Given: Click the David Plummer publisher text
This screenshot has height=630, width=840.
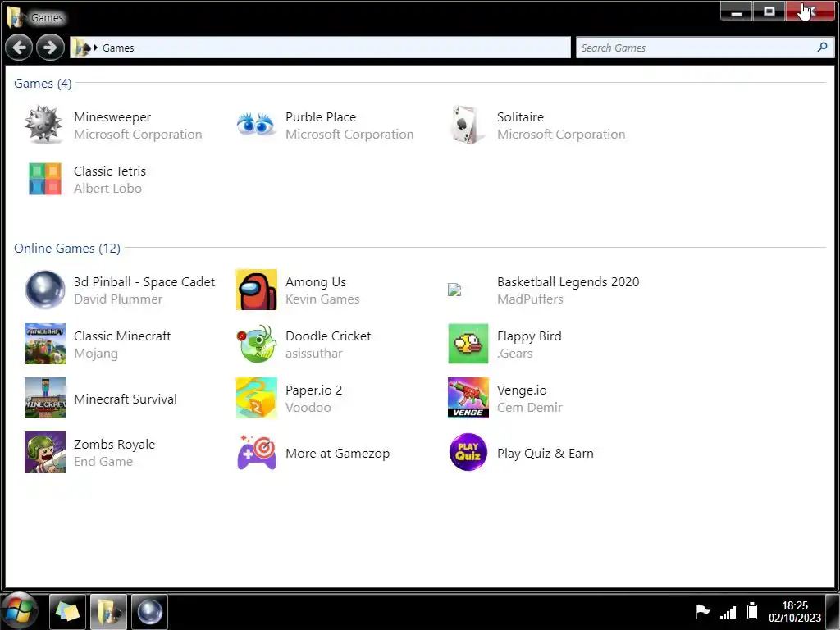Looking at the screenshot, I should [x=118, y=299].
